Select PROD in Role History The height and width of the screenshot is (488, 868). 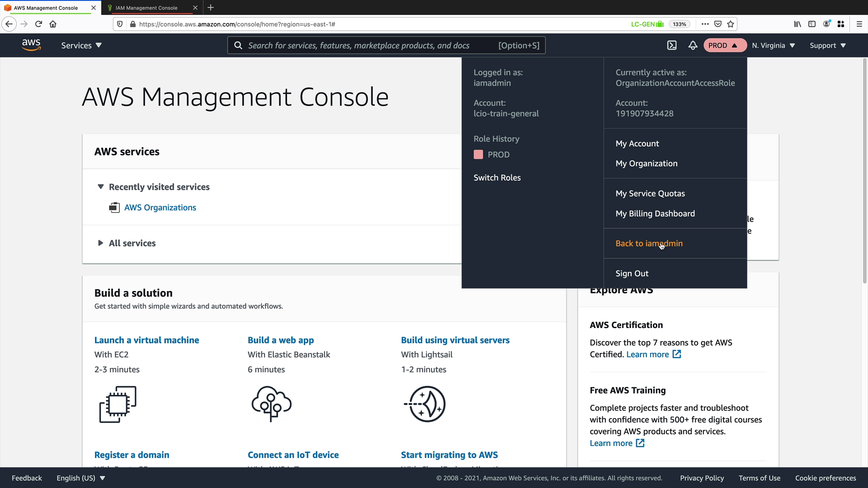[x=498, y=155]
